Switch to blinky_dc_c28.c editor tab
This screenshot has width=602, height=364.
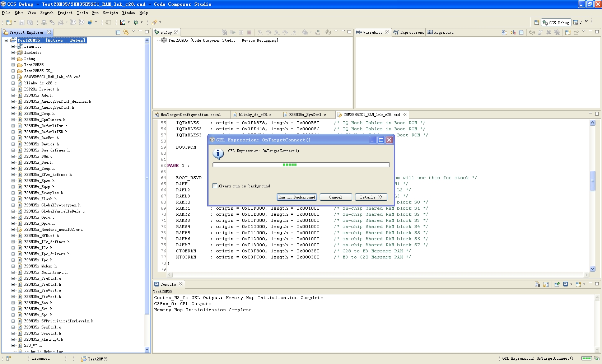[x=255, y=115]
